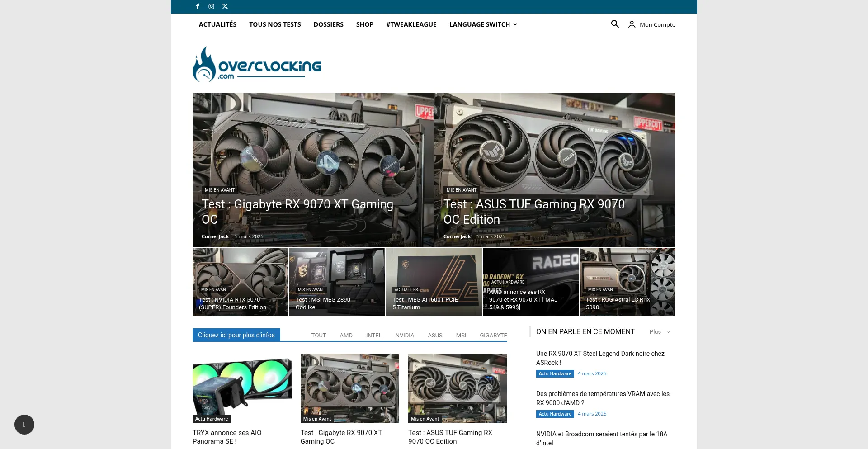Open grid title 'Test : Gigabyte RX 9070 XT Gaming OC'
Image resolution: width=868 pixels, height=449 pixels.
(341, 437)
